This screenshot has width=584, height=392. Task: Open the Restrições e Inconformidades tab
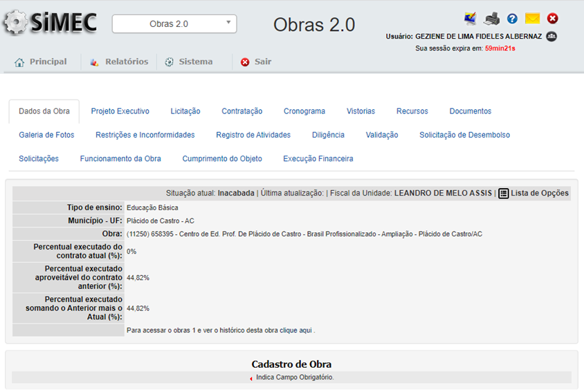(x=145, y=135)
